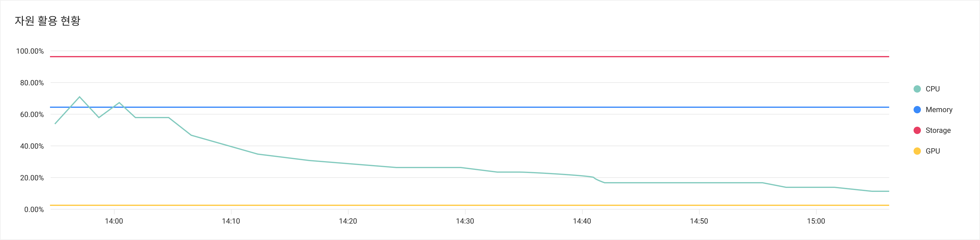Click the yellow GPU legend dot
This screenshot has width=980, height=240.
(917, 151)
